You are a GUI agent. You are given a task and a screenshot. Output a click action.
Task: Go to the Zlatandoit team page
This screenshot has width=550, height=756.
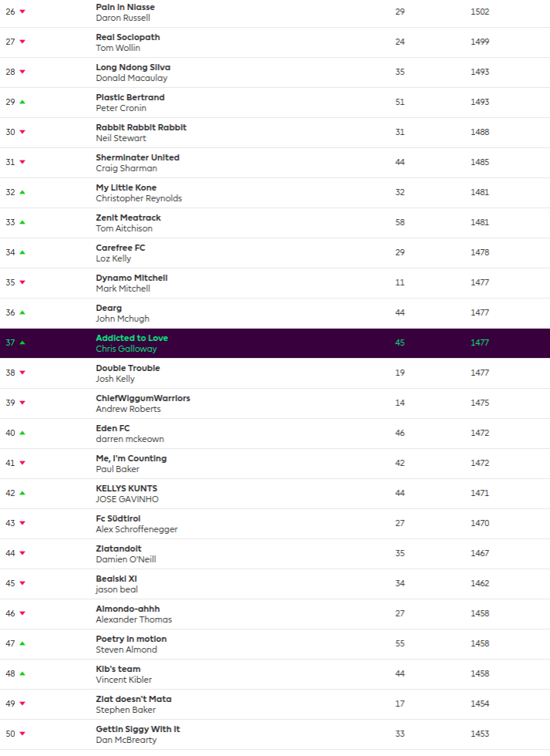pos(118,548)
